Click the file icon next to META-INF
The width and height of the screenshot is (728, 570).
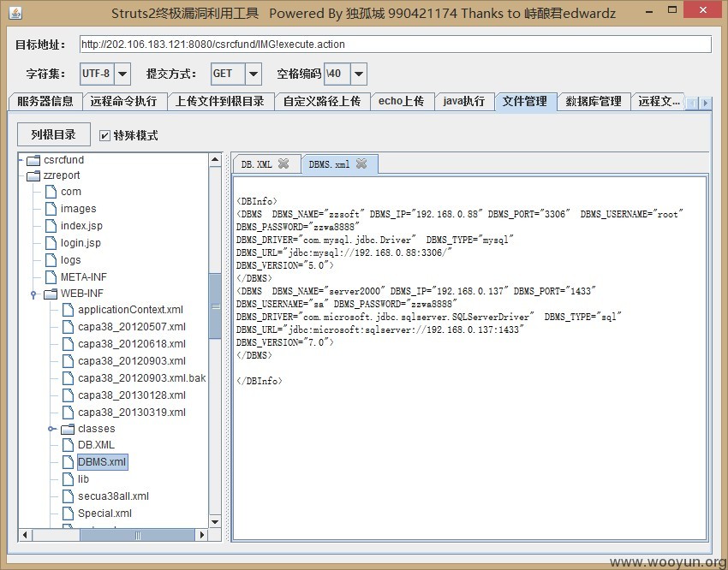(51, 277)
